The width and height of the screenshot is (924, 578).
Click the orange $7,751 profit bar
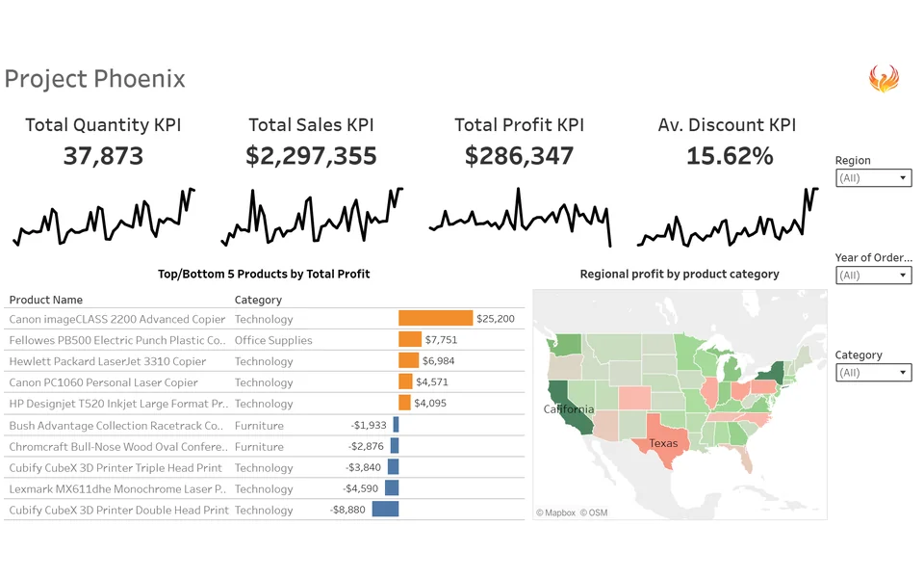[410, 340]
